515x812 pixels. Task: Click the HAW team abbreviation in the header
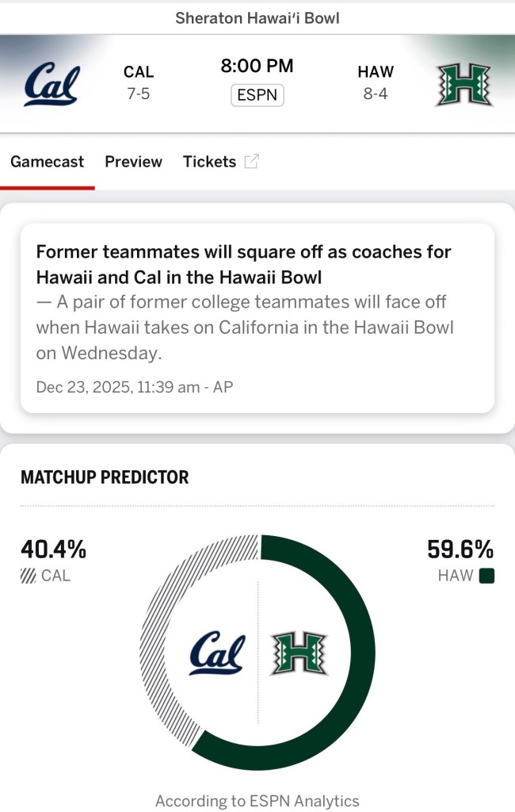[376, 72]
